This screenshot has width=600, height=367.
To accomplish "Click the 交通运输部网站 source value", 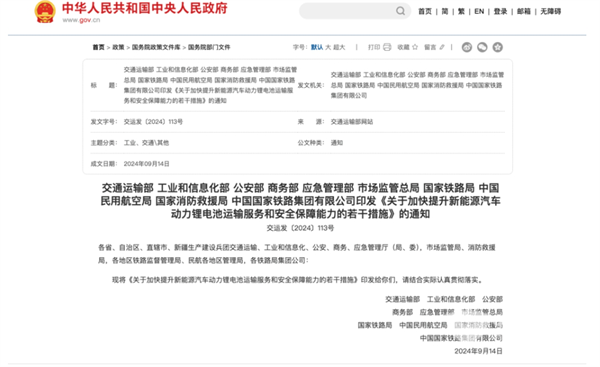I will click(352, 122).
